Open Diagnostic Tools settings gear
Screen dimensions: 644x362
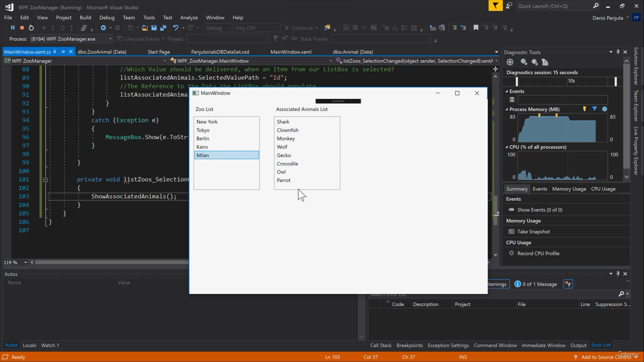[x=510, y=62]
